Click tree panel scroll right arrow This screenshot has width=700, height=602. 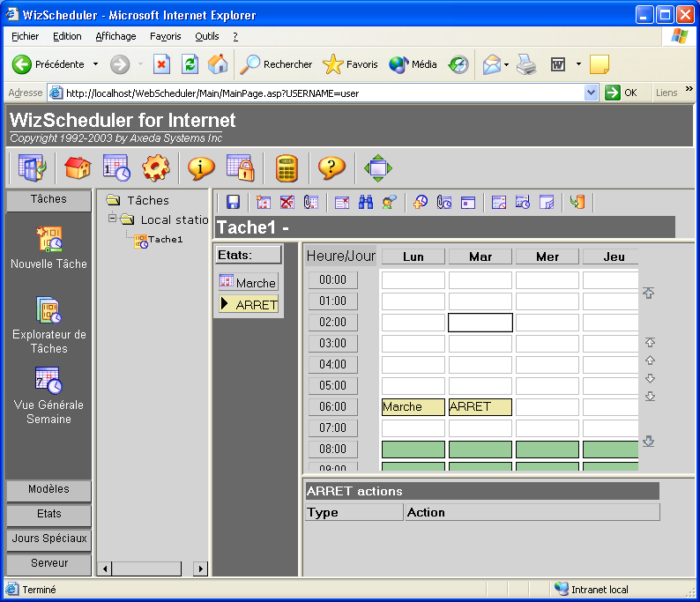pyautogui.click(x=200, y=569)
